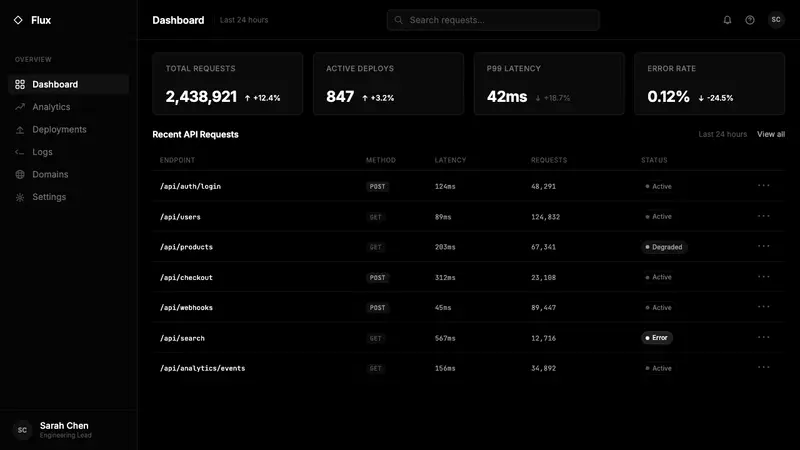Click the Dashboard page title
This screenshot has width=800, height=450.
pyautogui.click(x=178, y=20)
